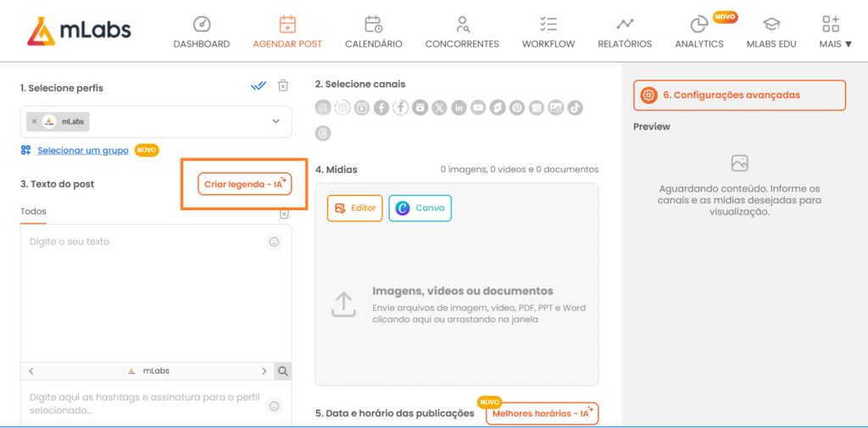Open Relatórios section
Viewport: 868px width, 428px height.
tap(625, 32)
